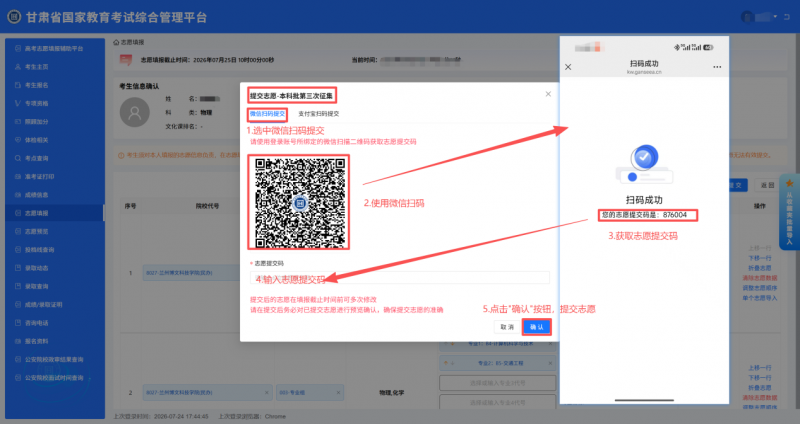Screen dimensions: 800x424
Task: Click 清除志愿数据 for row 1
Action: click(x=760, y=278)
